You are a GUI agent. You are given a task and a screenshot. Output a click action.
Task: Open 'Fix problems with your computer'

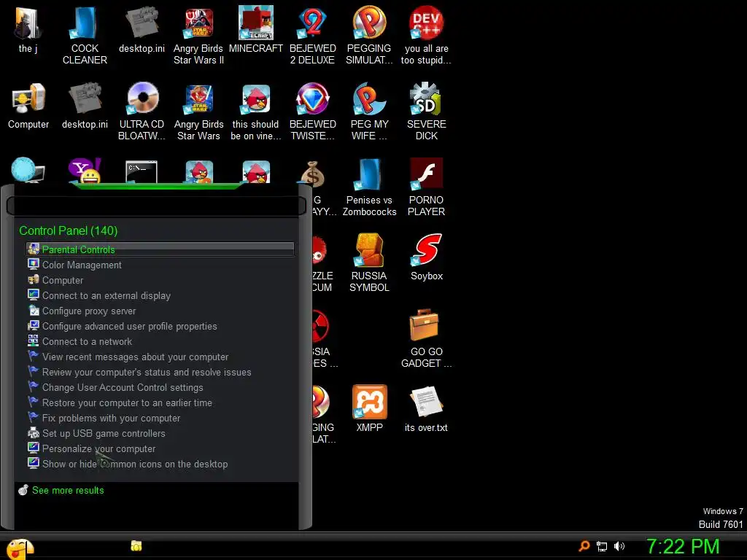point(160,418)
